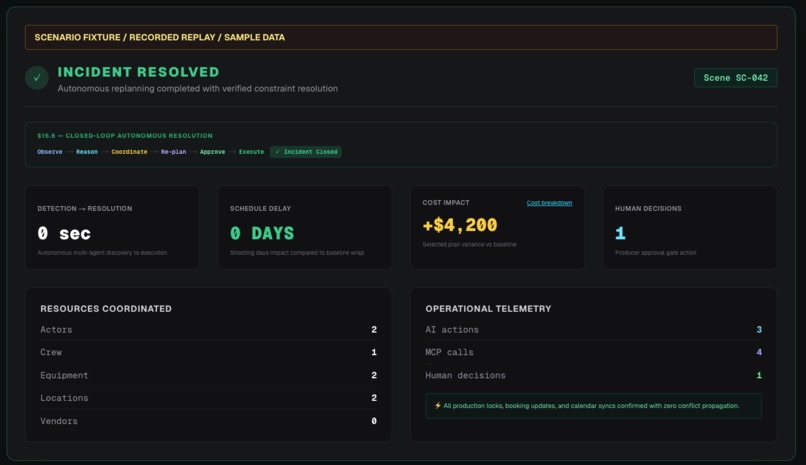Click the Scene SC-042 badge
The image size is (806, 465).
click(x=735, y=78)
